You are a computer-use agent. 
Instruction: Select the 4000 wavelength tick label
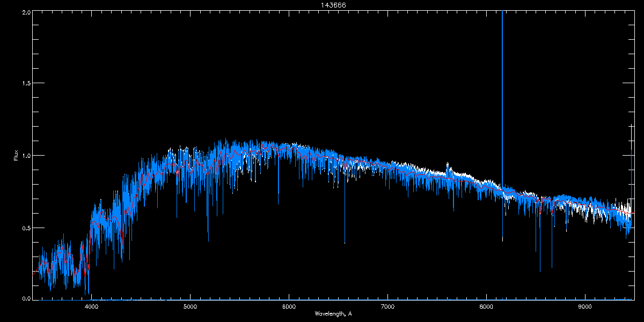point(91,307)
